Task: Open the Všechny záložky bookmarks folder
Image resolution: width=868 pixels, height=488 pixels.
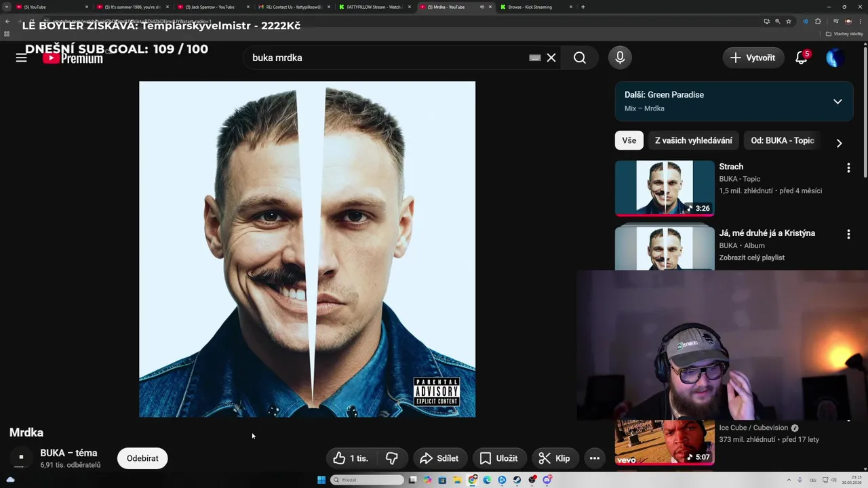Action: tap(844, 34)
